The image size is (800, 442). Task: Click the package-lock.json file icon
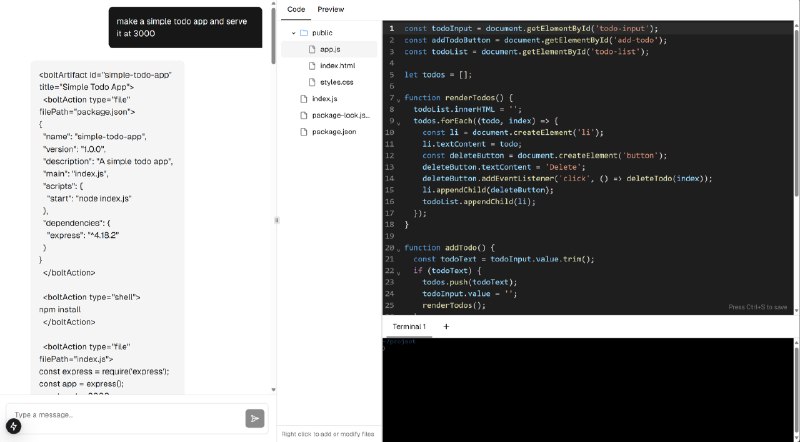click(x=304, y=115)
